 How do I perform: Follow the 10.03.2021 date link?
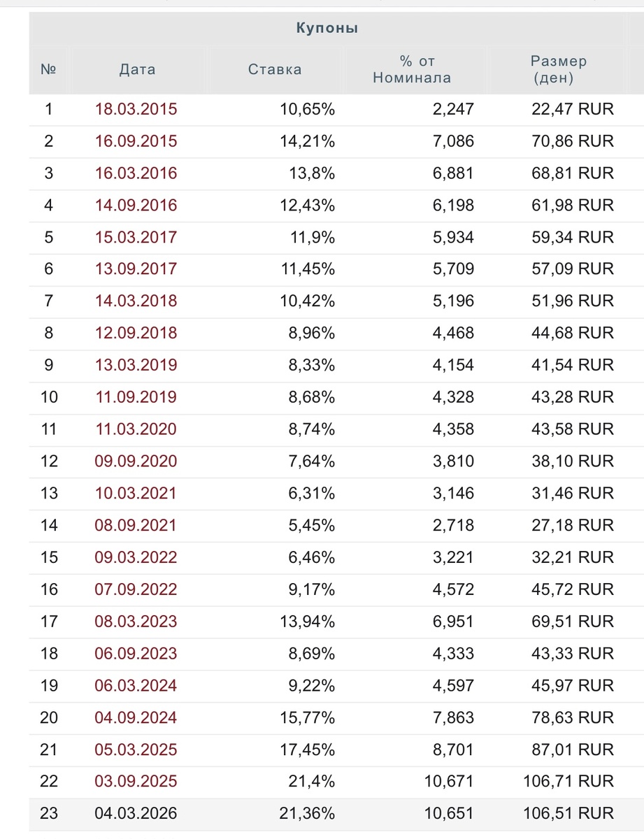point(136,494)
